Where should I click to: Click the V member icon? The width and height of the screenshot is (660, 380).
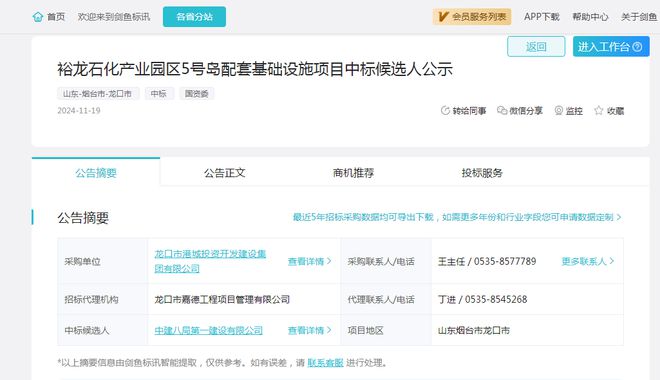point(442,17)
